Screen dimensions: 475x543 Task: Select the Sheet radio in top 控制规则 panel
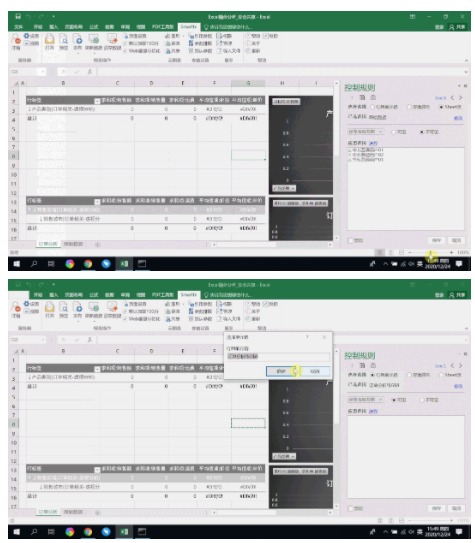(x=441, y=107)
